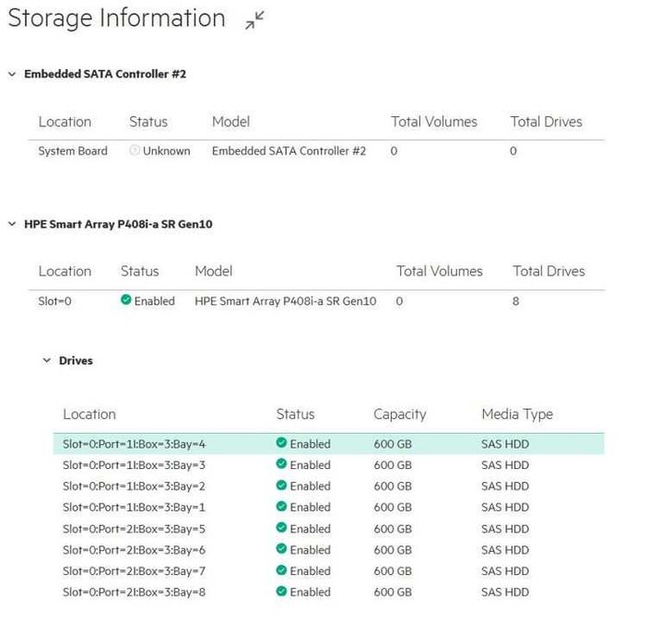Collapse the Embedded SATA Controller #2 section
Viewport: 672px width, 644px height.
pos(12,74)
